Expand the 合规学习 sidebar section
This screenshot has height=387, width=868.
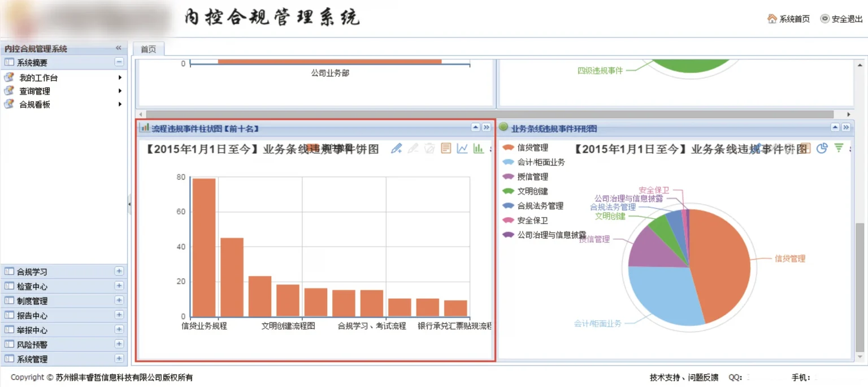point(119,271)
